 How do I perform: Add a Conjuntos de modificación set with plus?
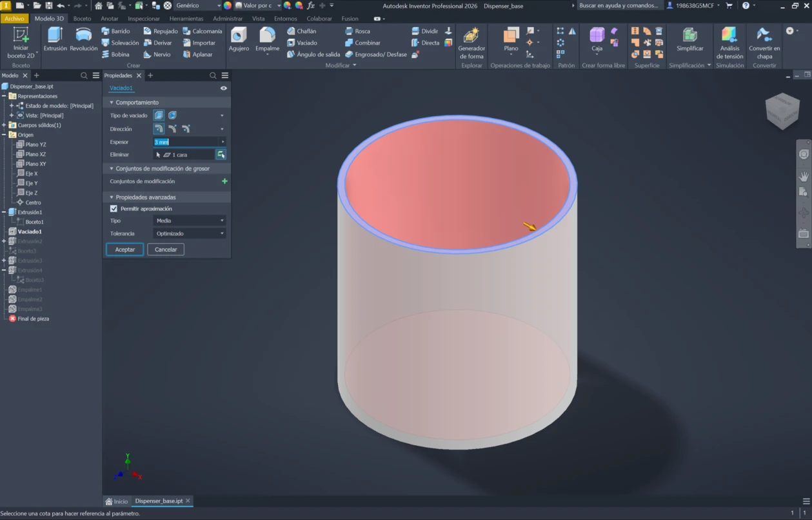click(224, 181)
